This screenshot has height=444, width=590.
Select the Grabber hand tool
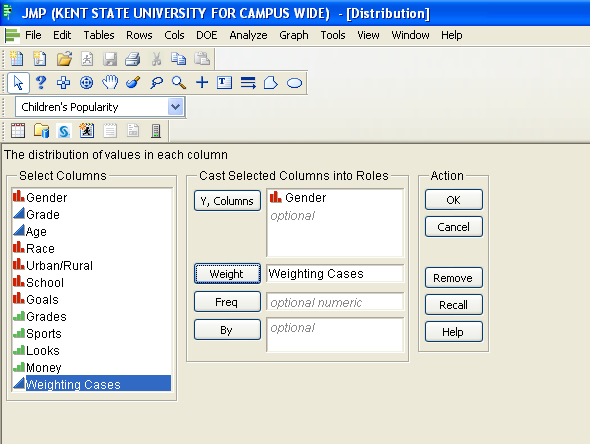click(110, 82)
